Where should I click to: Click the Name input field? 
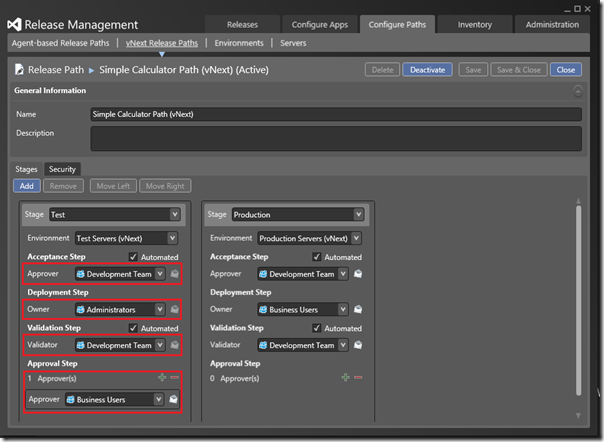click(x=336, y=114)
